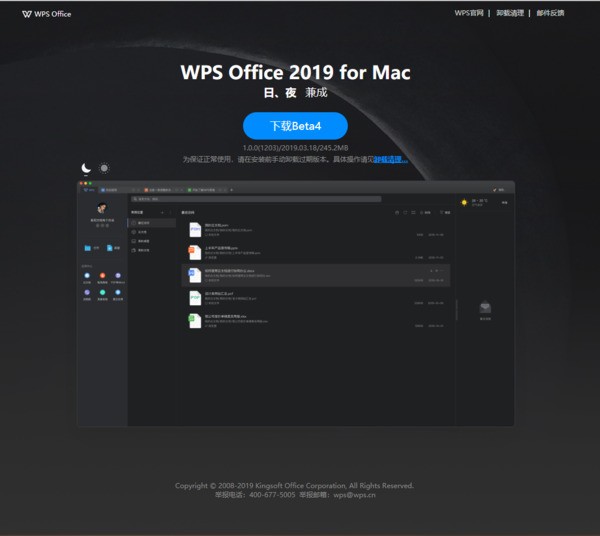Click the blue Word document icon in highlighted row
The height and width of the screenshot is (536, 600).
coord(195,275)
